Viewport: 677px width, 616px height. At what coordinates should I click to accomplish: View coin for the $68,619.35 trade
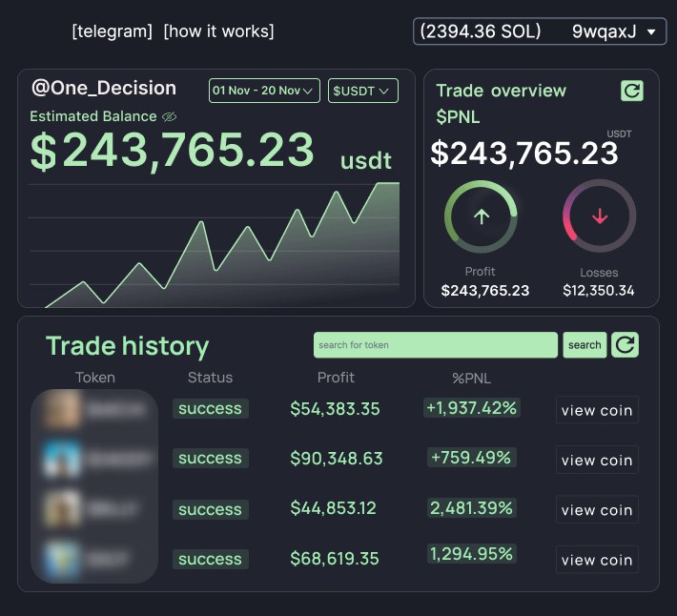(597, 560)
